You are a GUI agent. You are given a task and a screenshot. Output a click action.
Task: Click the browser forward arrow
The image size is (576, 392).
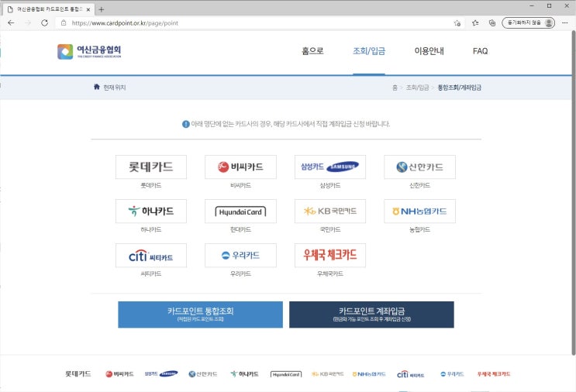coord(28,22)
